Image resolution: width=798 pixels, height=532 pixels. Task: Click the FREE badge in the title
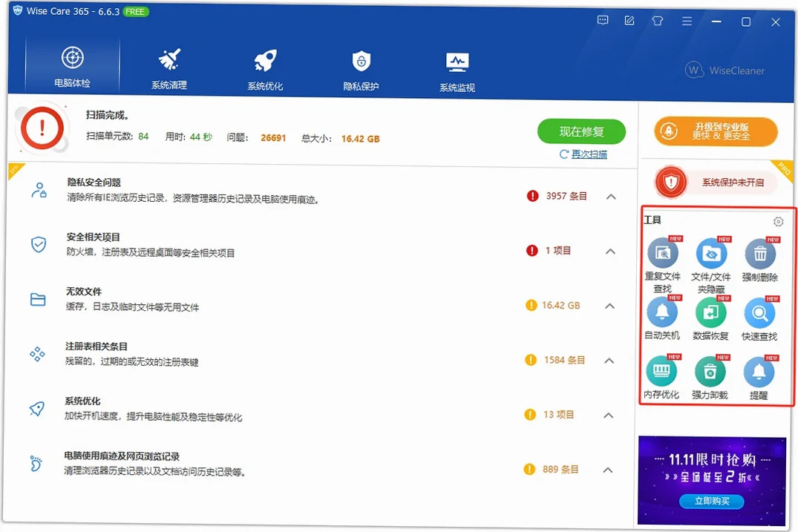[x=135, y=11]
